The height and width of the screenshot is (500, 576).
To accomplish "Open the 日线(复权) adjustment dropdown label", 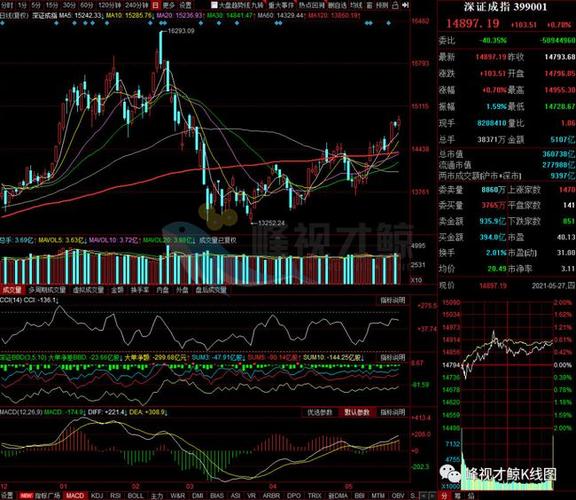I will point(14,15).
